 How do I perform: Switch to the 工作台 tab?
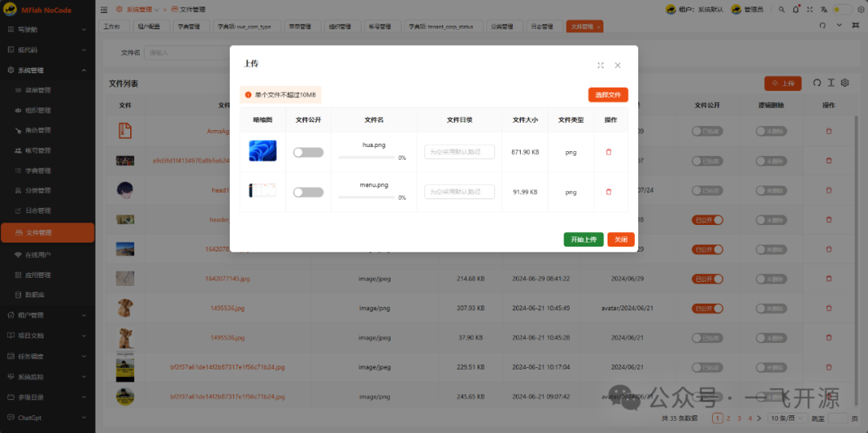(x=113, y=27)
